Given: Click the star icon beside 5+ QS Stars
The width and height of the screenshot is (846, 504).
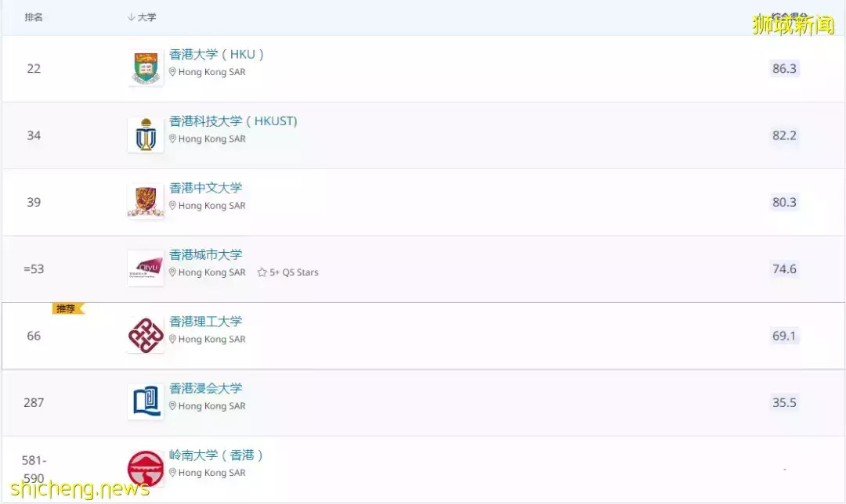Looking at the screenshot, I should [x=262, y=272].
